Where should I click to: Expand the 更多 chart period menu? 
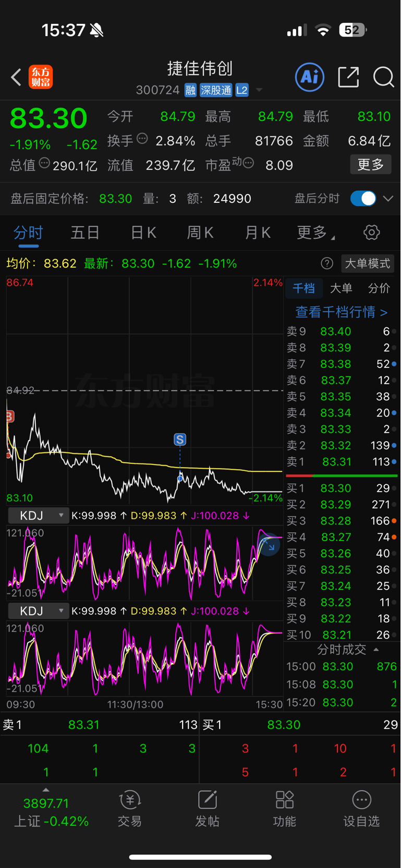click(x=315, y=233)
